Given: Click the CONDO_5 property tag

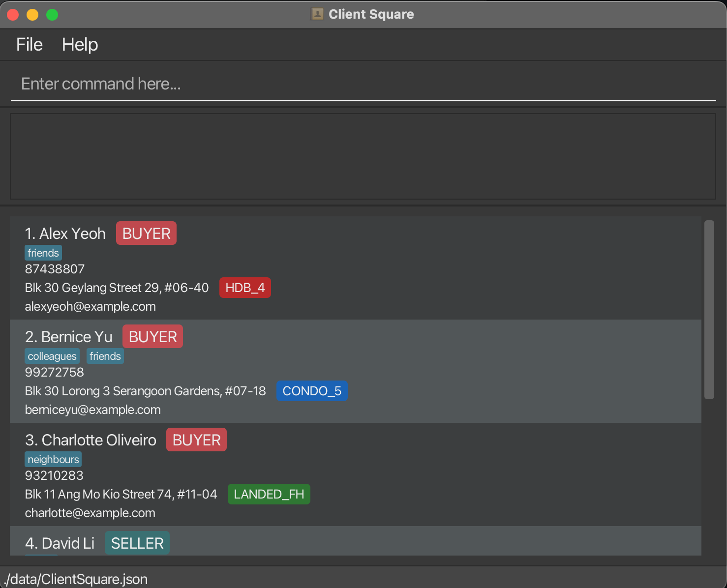Looking at the screenshot, I should pos(312,391).
